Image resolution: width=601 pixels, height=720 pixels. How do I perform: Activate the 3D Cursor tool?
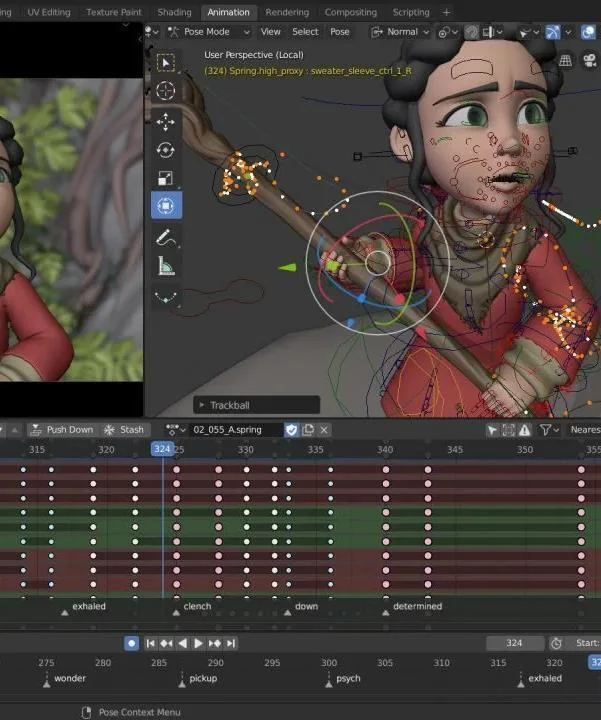pyautogui.click(x=166, y=90)
